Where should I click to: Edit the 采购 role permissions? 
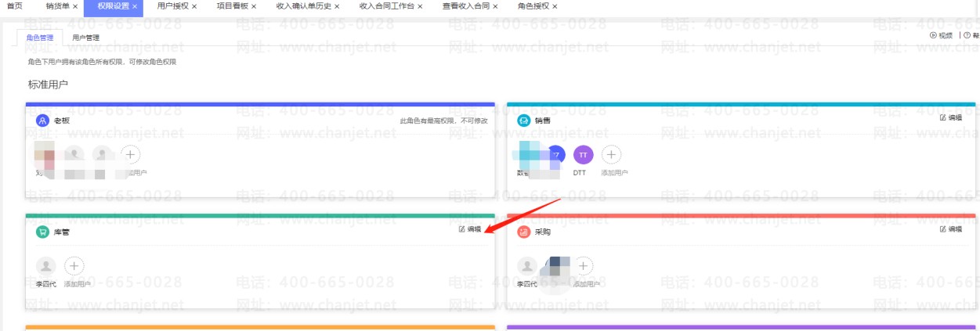point(950,229)
